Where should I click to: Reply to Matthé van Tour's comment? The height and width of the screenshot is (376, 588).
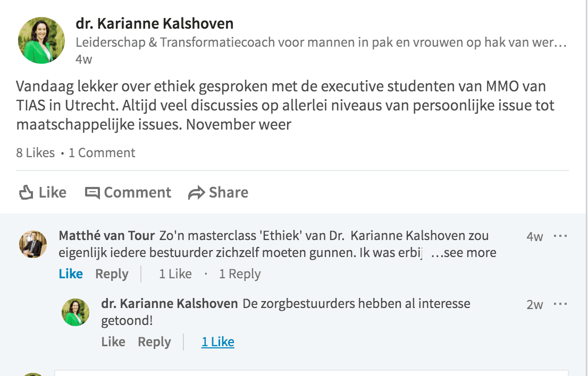point(112,274)
